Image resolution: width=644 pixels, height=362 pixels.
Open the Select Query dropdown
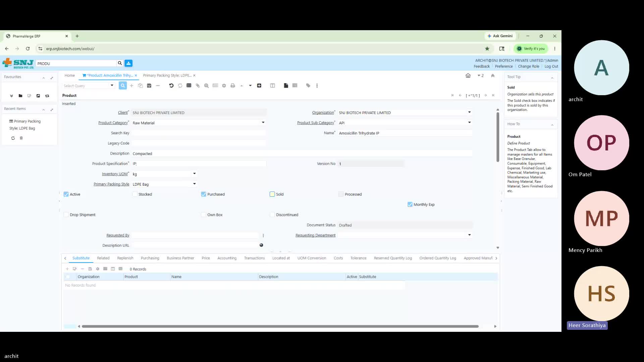(x=112, y=85)
